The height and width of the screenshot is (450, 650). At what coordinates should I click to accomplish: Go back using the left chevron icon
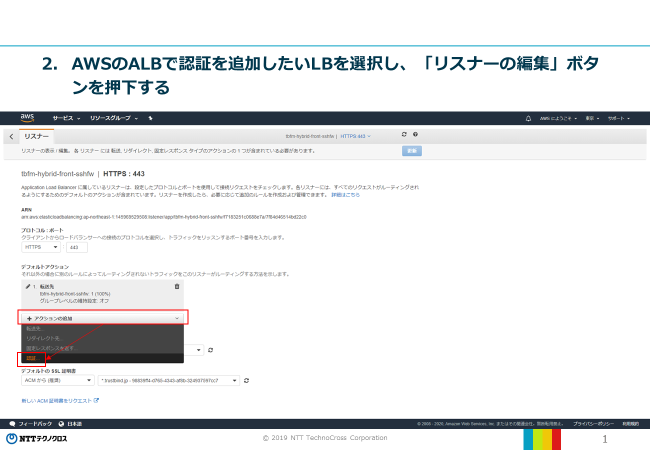pyautogui.click(x=12, y=136)
